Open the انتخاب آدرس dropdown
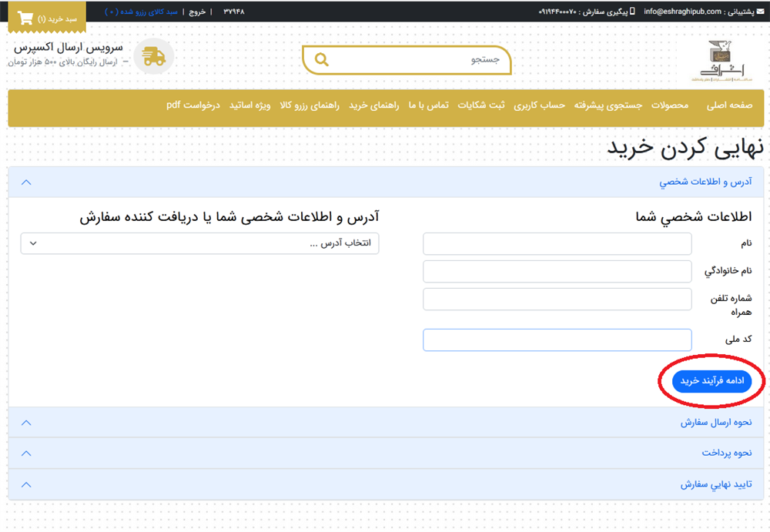The image size is (770, 532). pyautogui.click(x=199, y=243)
